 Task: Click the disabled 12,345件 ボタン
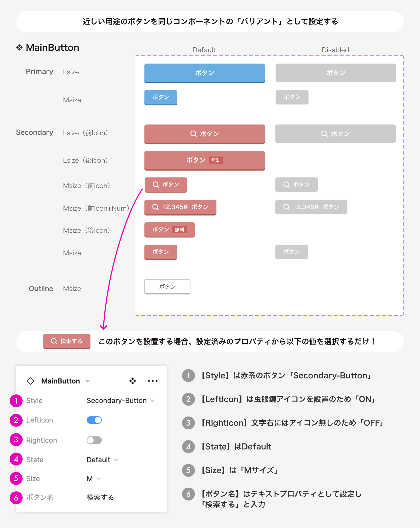tap(311, 207)
